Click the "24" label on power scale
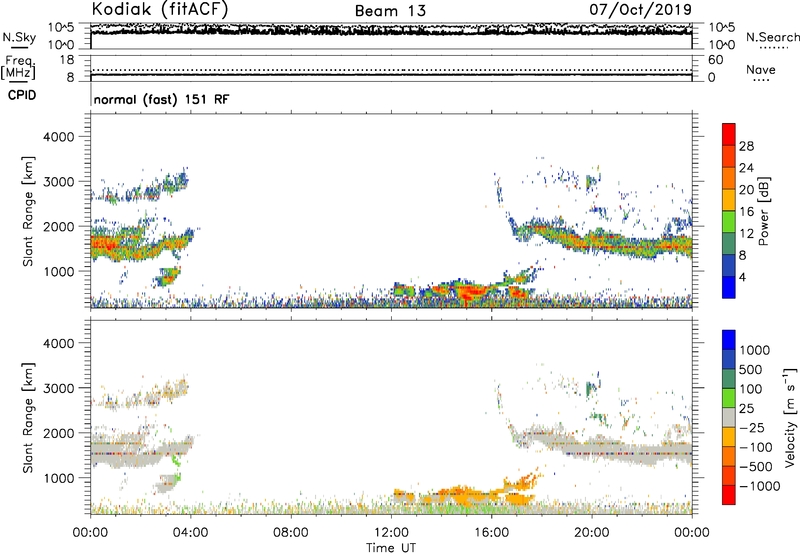800x554 pixels. (x=746, y=168)
